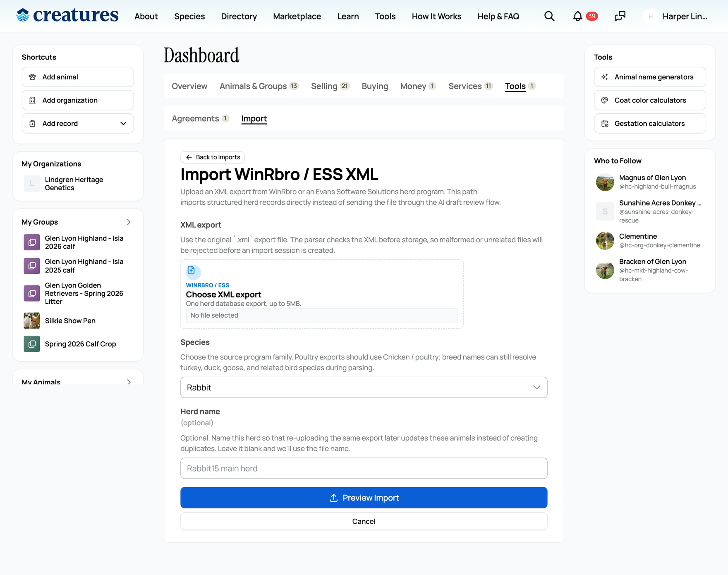Click Preview Import button

point(364,498)
